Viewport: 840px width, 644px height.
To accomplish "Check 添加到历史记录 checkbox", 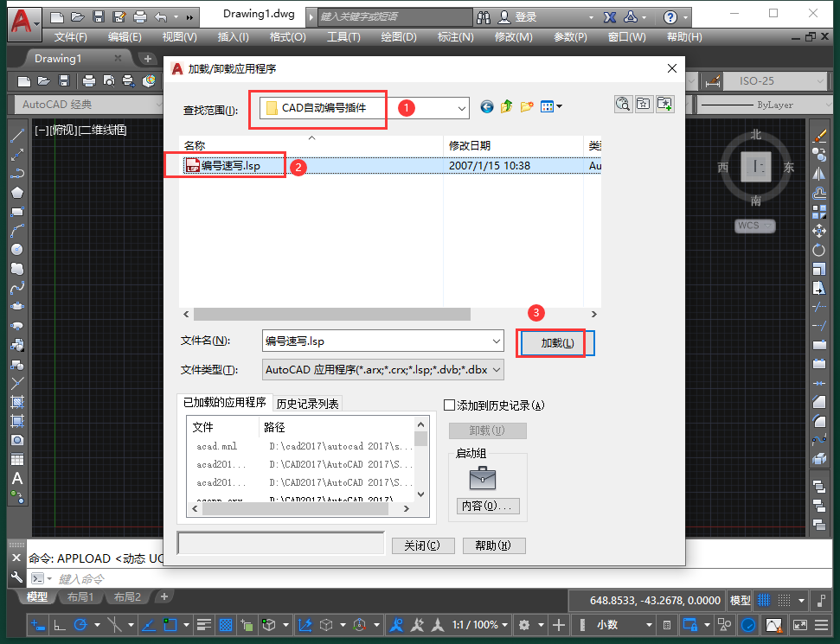I will click(449, 405).
